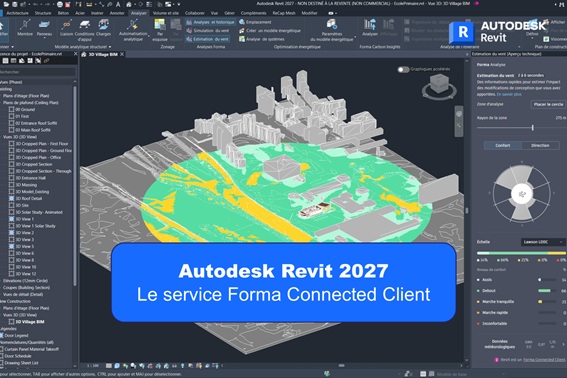Select Curtain Panel Material Takeoff entry

coord(32,349)
